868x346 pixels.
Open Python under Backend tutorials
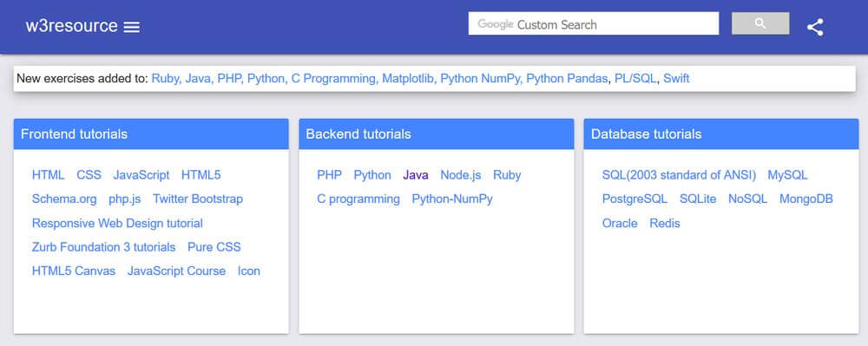(372, 175)
